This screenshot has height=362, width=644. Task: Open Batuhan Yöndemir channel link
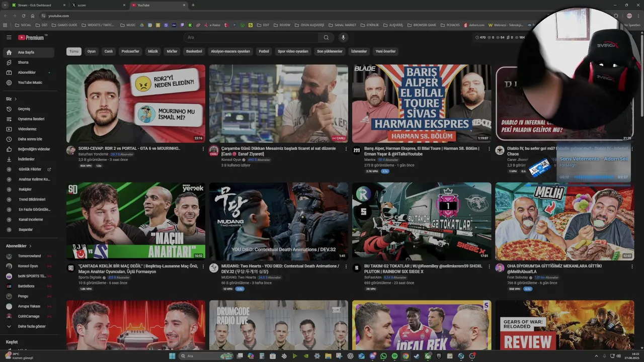pos(93,154)
